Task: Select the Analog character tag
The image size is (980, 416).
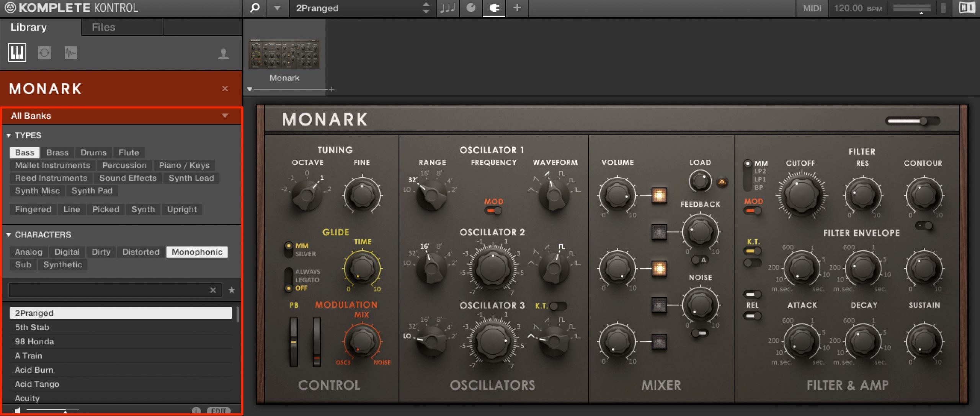Action: pyautogui.click(x=29, y=252)
